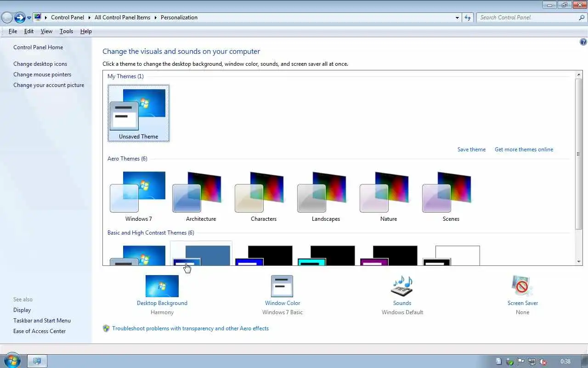Open the Desktop Background icon
The image size is (588, 368).
click(162, 286)
